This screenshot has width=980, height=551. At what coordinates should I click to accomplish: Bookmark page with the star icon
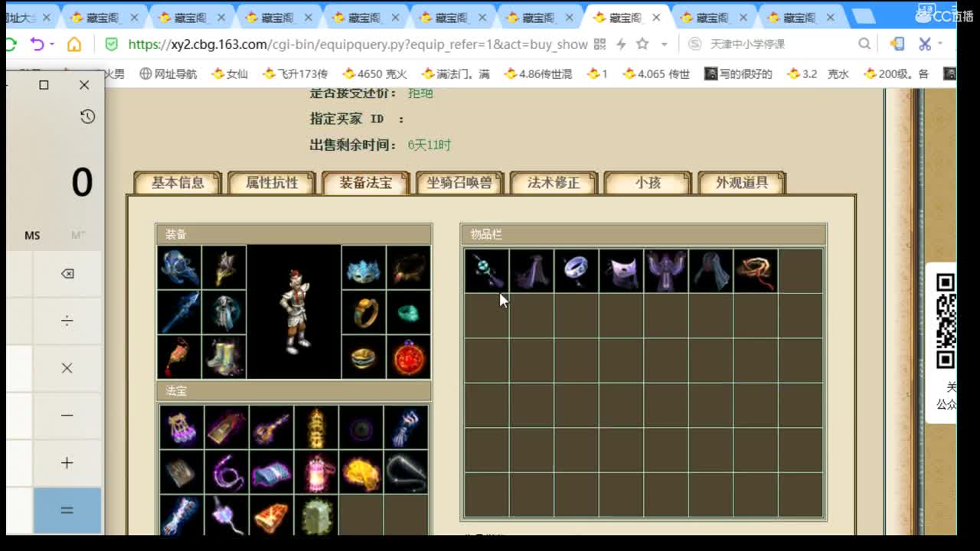point(642,44)
